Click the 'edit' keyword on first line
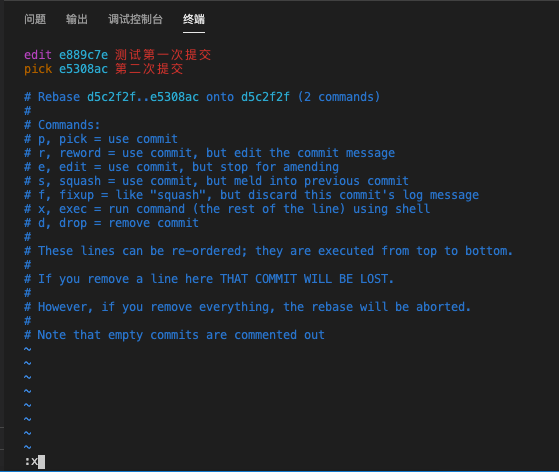Screen dimensions: 559x472 pos(38,55)
